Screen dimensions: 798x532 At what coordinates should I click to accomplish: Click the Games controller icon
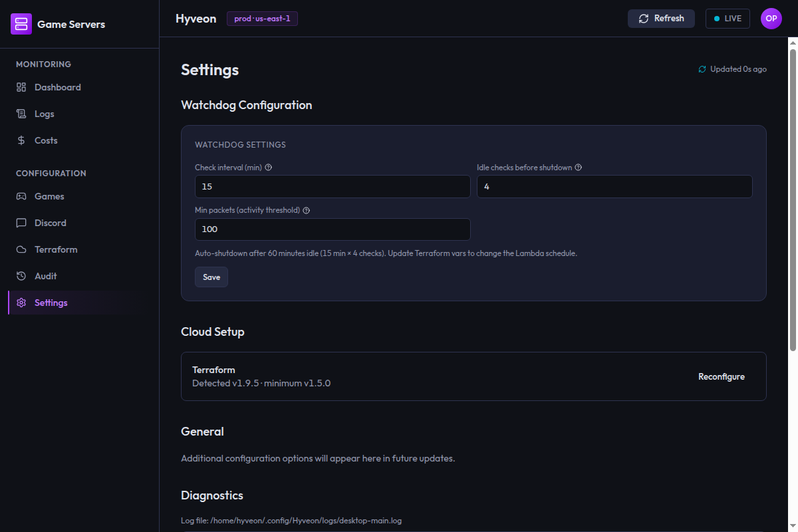click(x=21, y=196)
